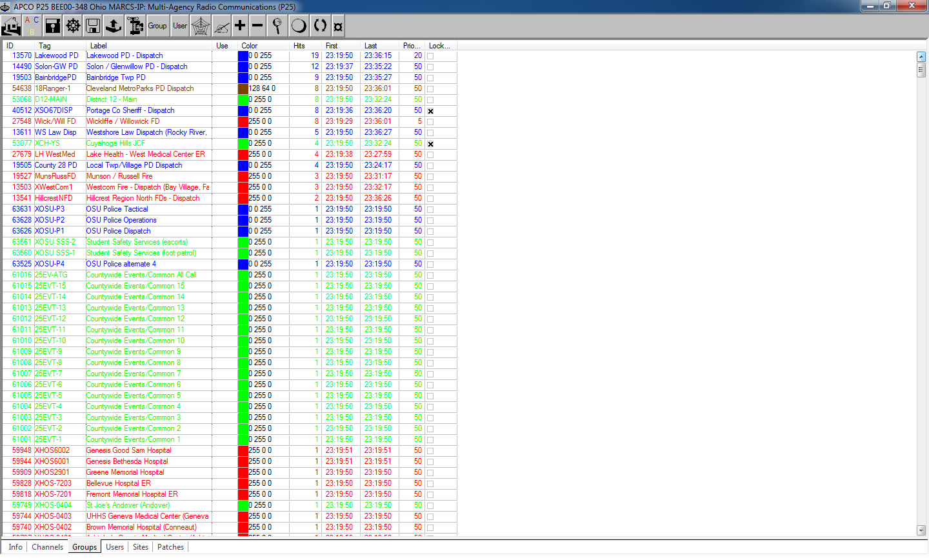Open the Users tab
The image size is (929, 560).
click(115, 547)
